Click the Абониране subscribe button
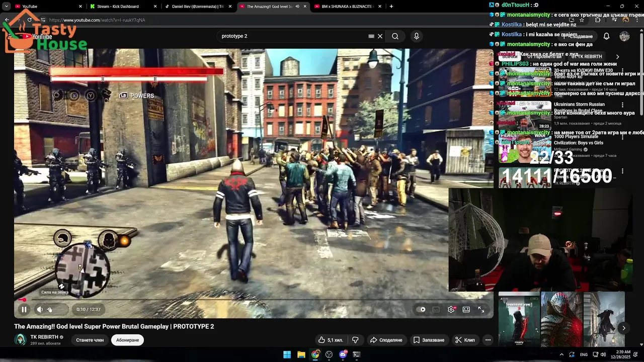Screen dimensions: 644x362 [127, 340]
